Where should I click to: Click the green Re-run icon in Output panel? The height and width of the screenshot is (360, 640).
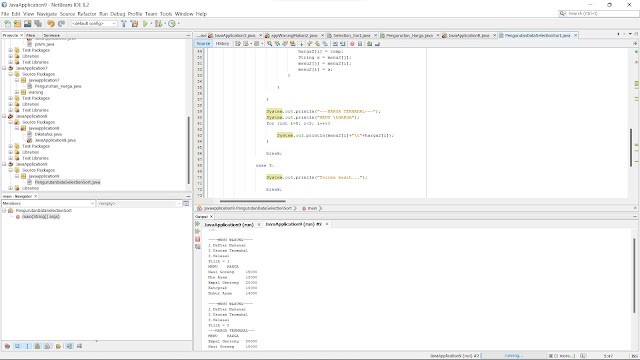click(x=198, y=224)
